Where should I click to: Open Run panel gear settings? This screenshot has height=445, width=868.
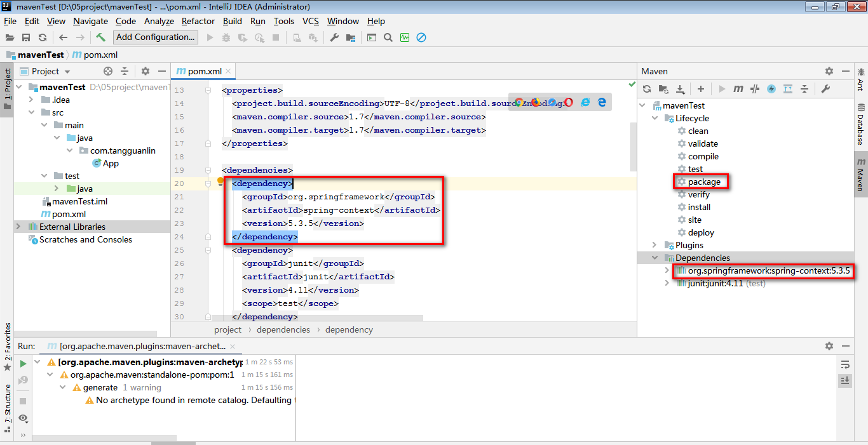pos(829,346)
